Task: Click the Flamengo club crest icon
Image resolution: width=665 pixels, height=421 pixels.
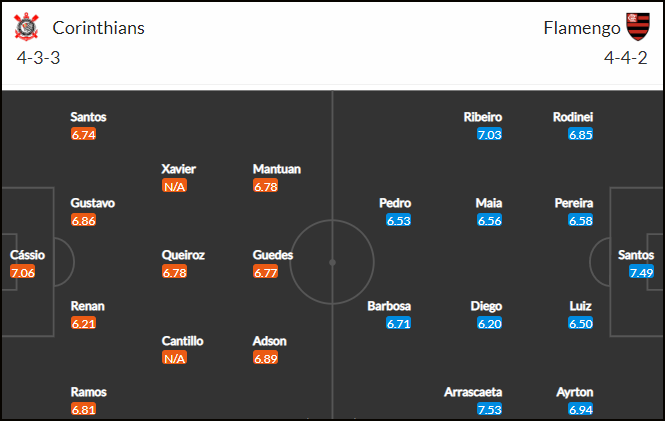Action: 638,27
